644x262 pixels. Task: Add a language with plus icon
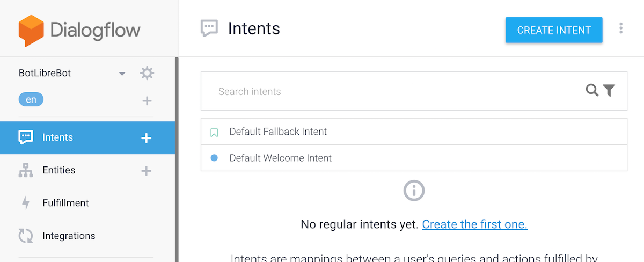pyautogui.click(x=147, y=100)
